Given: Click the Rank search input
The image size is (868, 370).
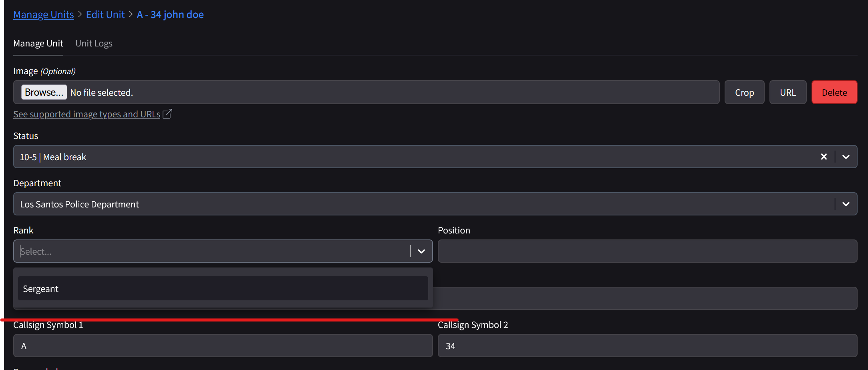Looking at the screenshot, I should pyautogui.click(x=212, y=251).
